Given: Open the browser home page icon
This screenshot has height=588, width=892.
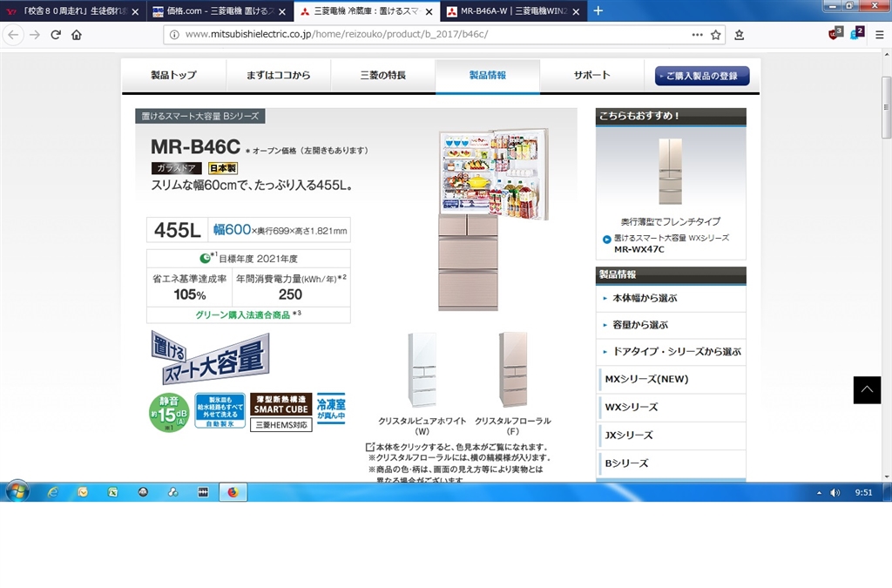Looking at the screenshot, I should (77, 35).
